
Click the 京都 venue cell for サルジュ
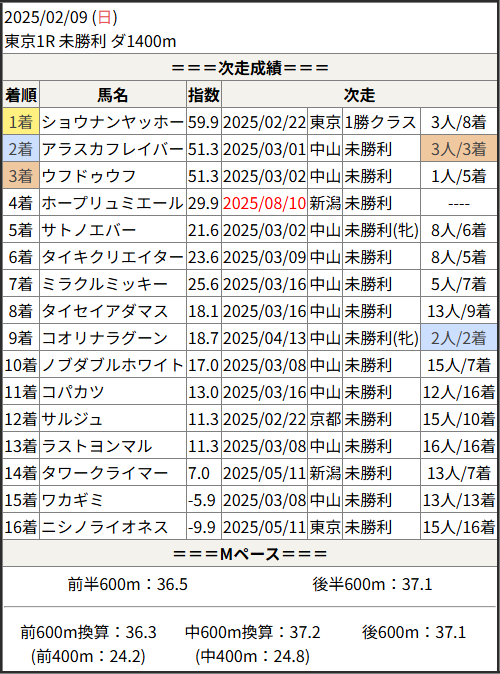pos(325,419)
